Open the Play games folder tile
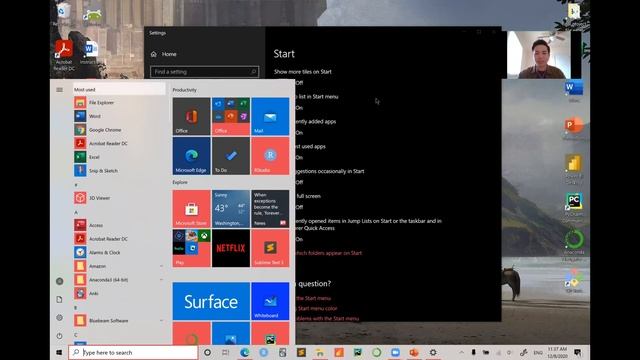Image resolution: width=640 pixels, height=360 pixels. (191, 248)
